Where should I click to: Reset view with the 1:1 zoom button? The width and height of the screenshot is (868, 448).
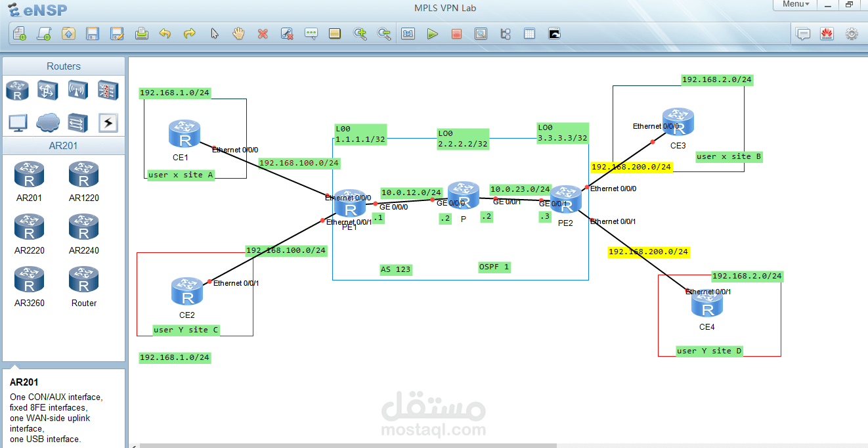pyautogui.click(x=408, y=34)
